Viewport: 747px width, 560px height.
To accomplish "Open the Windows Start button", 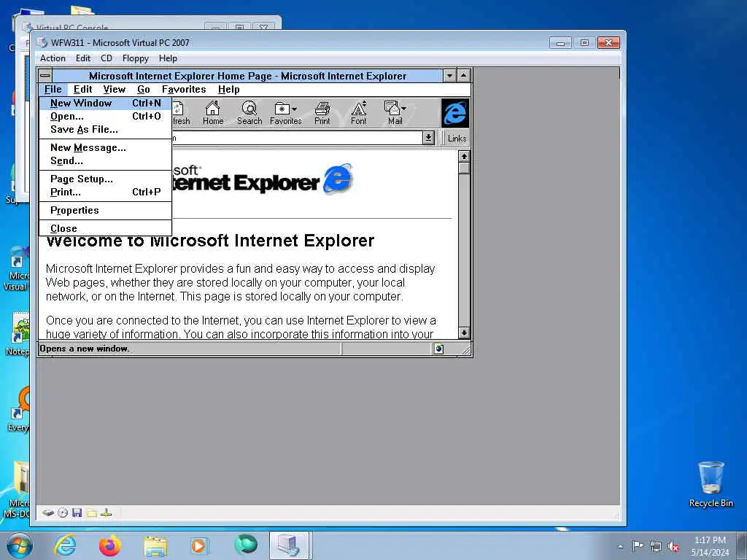I will click(20, 545).
